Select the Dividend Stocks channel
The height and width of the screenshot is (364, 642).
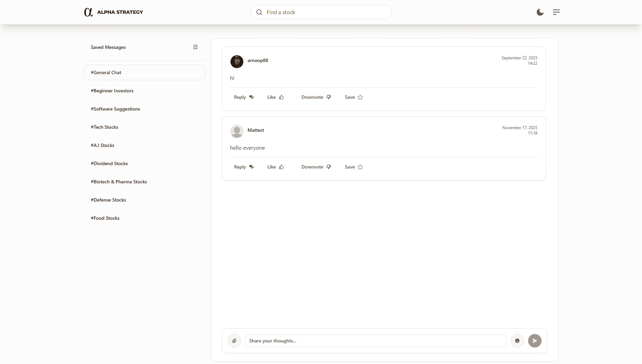[109, 163]
